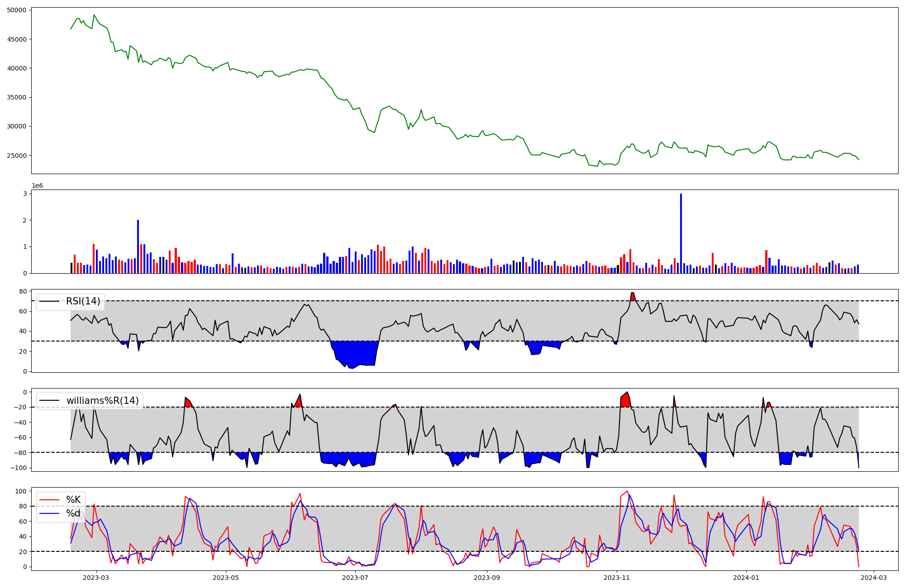Click the -100 tick on Williams %R axis
This screenshot has height=588, width=905.
[19, 468]
